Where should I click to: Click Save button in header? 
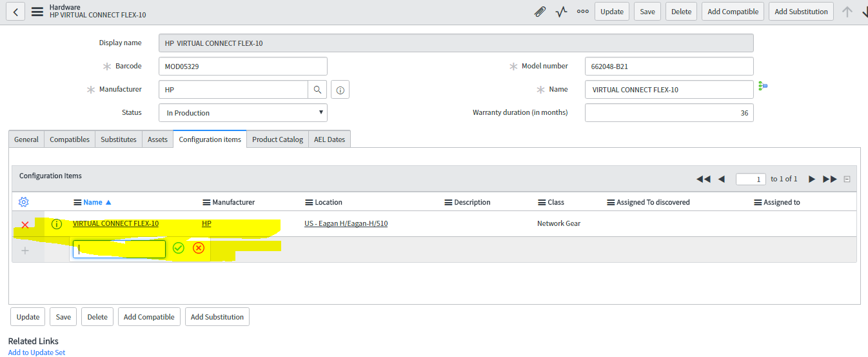click(647, 12)
